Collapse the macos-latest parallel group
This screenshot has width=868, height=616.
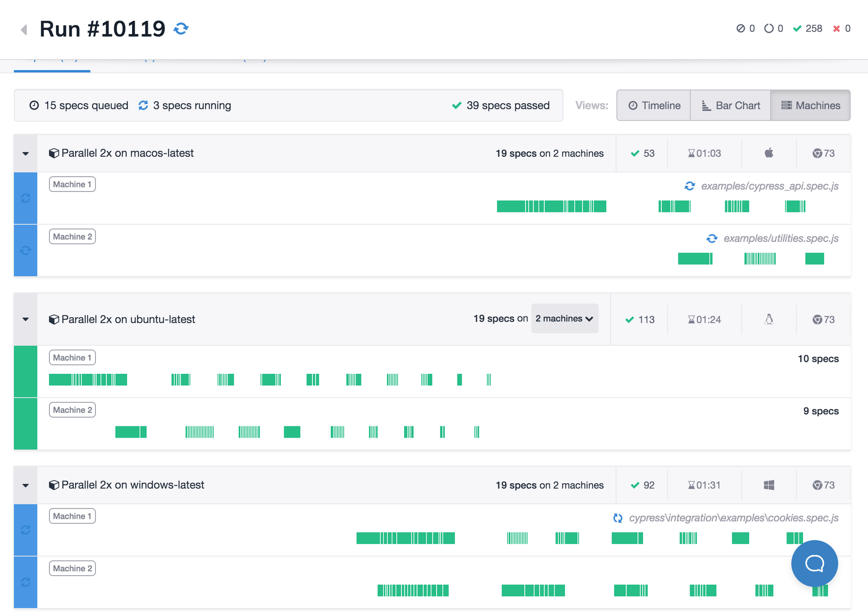click(26, 154)
